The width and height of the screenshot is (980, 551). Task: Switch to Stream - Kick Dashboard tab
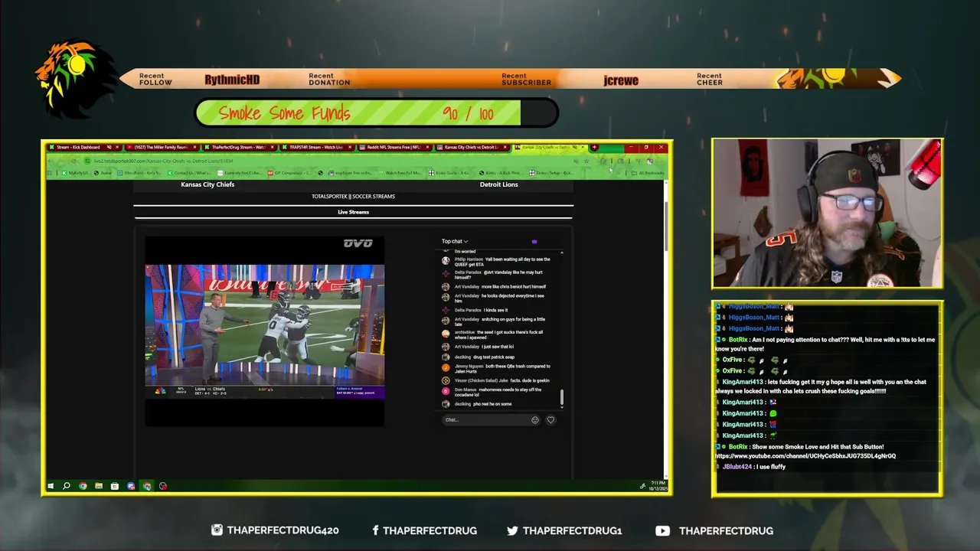(x=83, y=147)
